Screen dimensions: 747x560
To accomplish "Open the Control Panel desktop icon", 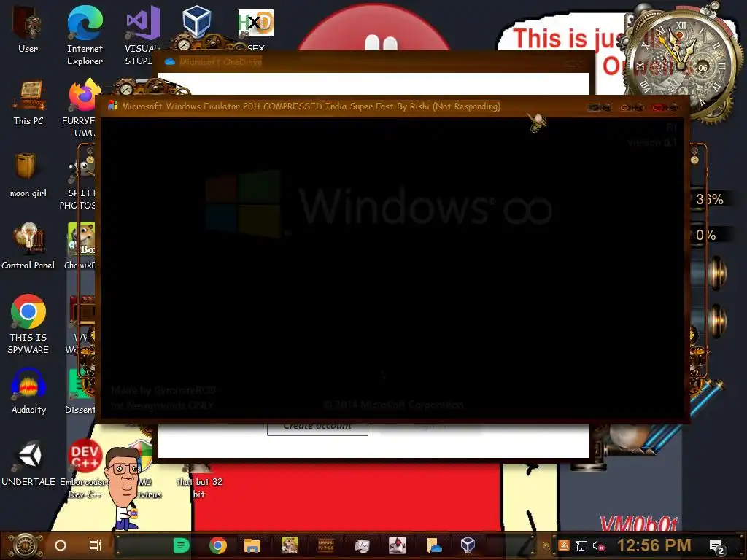I will pyautogui.click(x=28, y=246).
